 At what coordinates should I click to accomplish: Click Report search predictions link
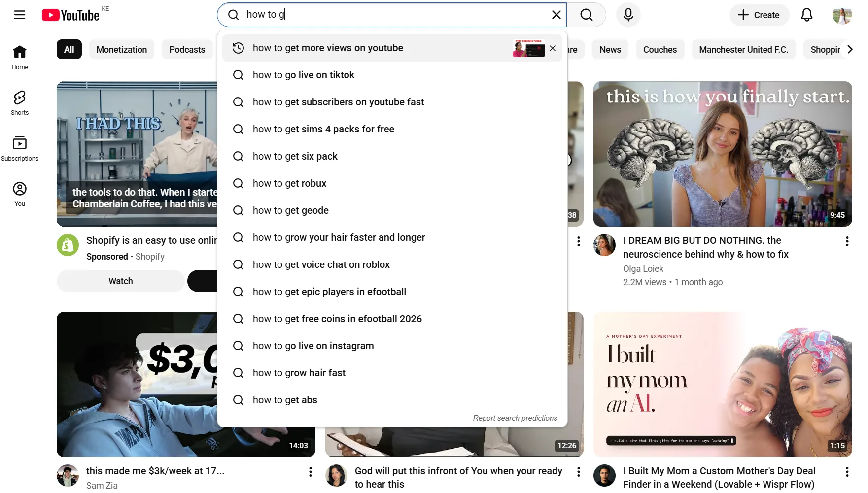coord(515,418)
